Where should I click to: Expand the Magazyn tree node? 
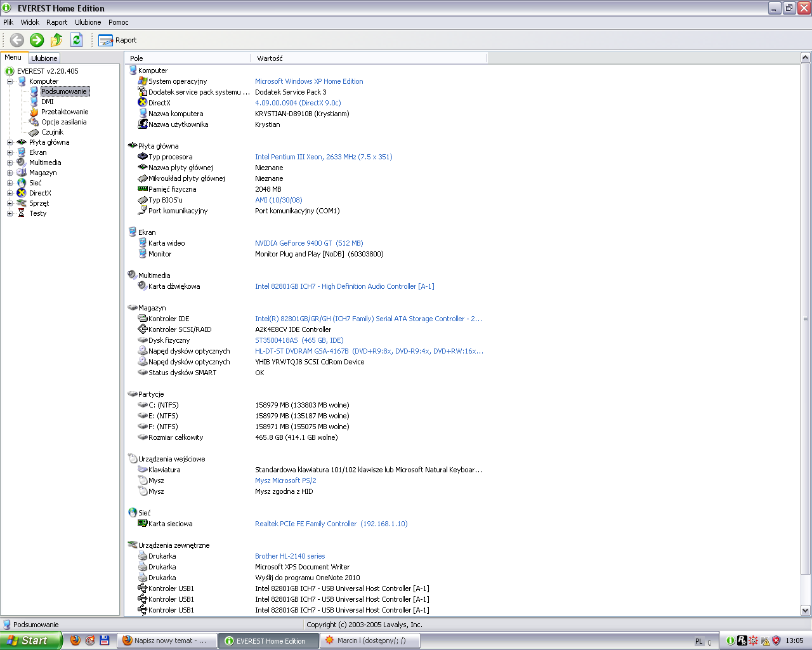[x=10, y=173]
